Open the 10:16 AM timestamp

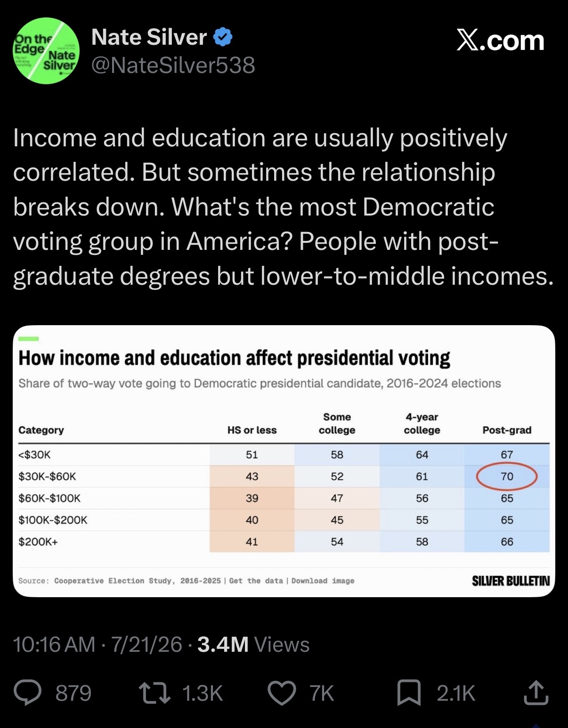(x=54, y=644)
